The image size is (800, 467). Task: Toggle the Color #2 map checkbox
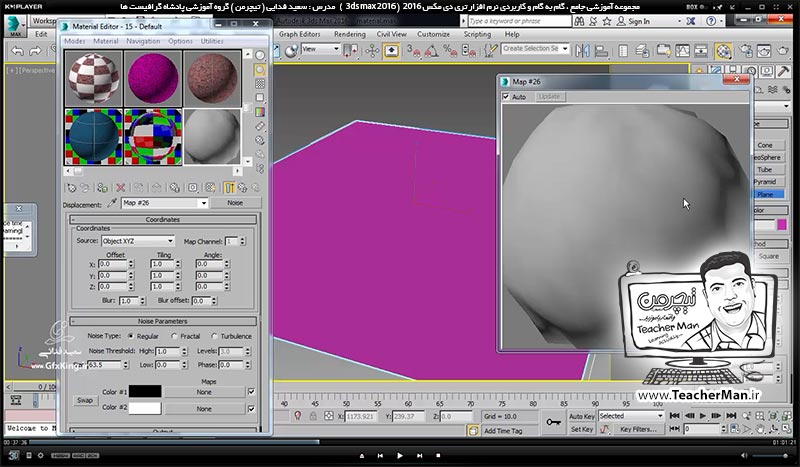click(251, 408)
